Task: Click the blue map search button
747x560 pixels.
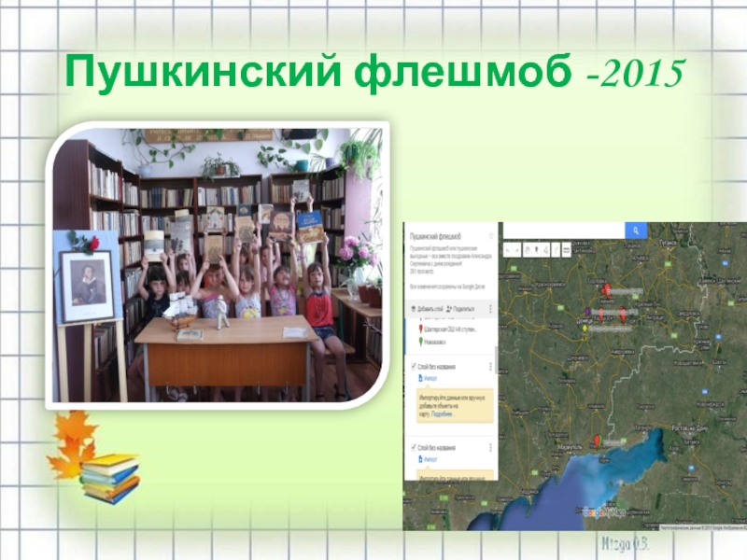Action: coord(636,231)
